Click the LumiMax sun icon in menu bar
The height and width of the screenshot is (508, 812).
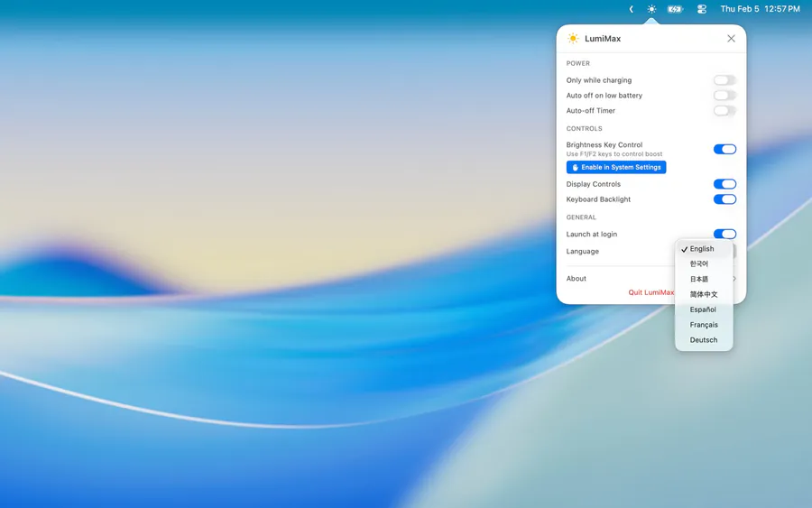pos(651,9)
